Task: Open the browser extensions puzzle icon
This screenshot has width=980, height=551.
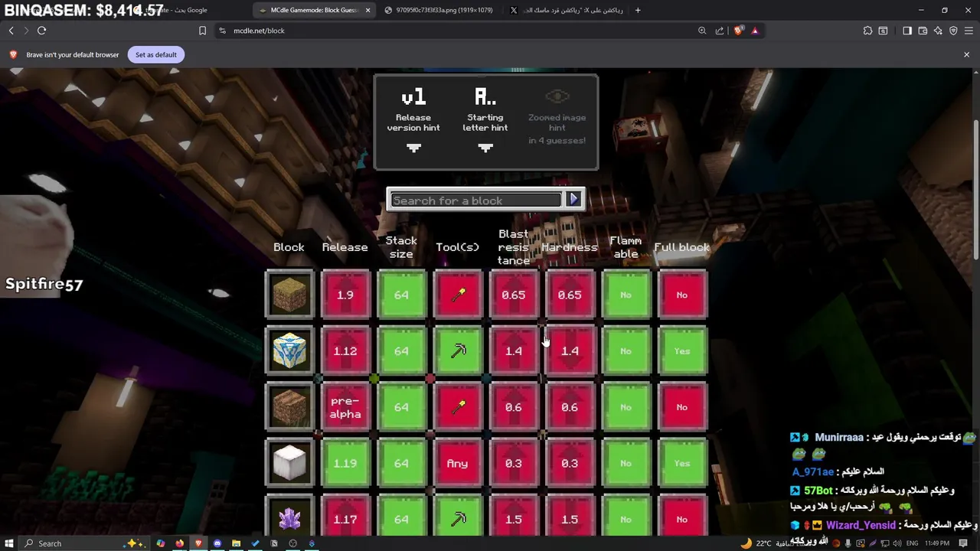Action: 867,31
